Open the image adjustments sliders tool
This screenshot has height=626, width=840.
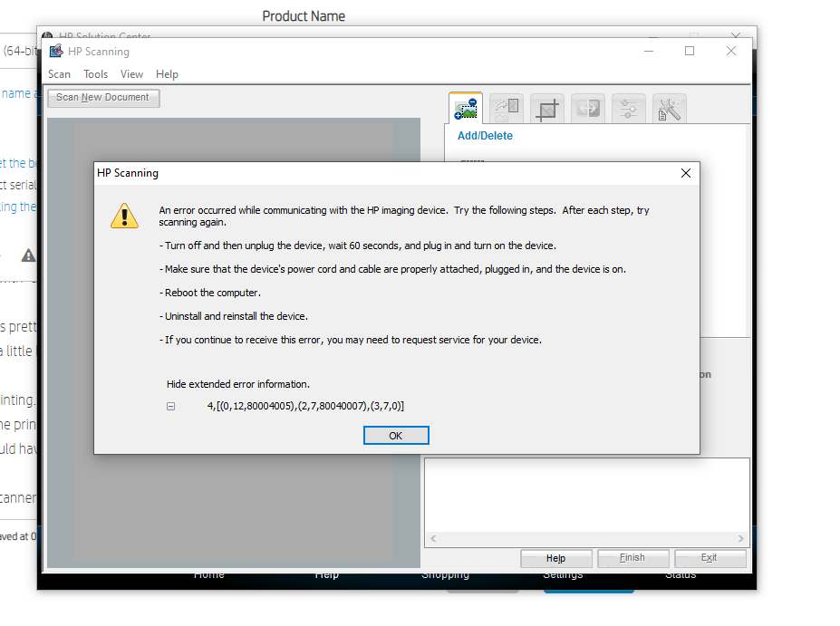pyautogui.click(x=628, y=108)
